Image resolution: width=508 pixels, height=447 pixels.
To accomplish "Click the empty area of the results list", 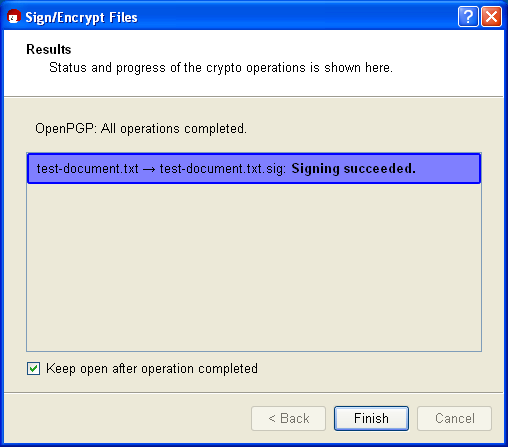I will (x=254, y=267).
